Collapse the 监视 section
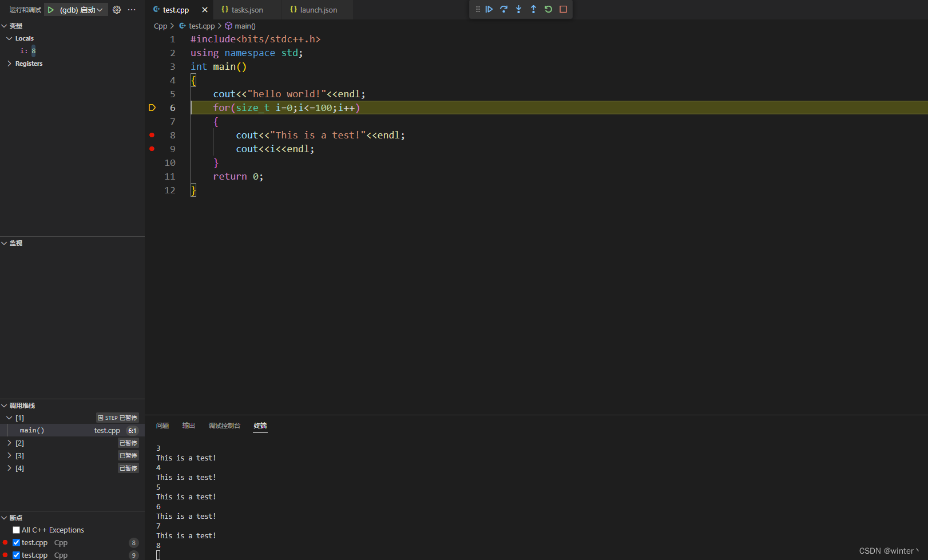Image resolution: width=928 pixels, height=560 pixels. click(5, 243)
